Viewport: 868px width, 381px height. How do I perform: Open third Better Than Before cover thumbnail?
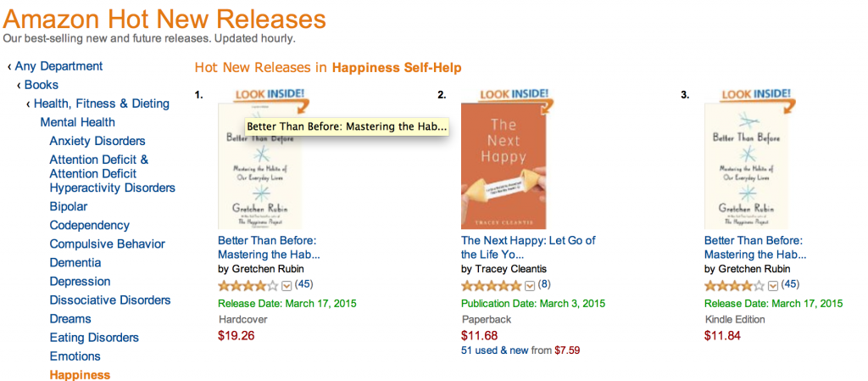(x=746, y=166)
